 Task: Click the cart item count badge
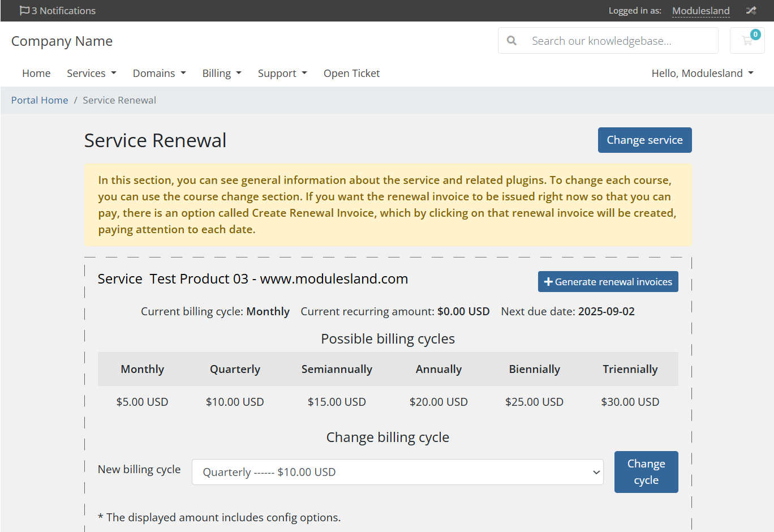(755, 35)
